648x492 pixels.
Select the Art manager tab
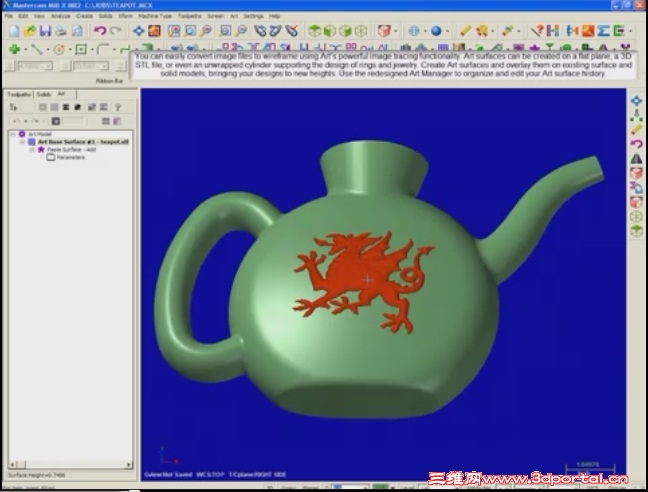click(x=61, y=94)
